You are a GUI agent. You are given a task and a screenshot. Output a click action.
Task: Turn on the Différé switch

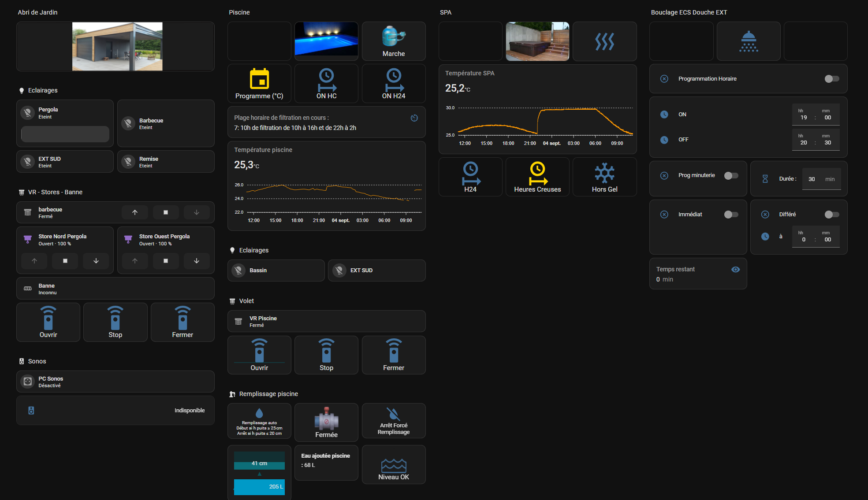tap(831, 215)
